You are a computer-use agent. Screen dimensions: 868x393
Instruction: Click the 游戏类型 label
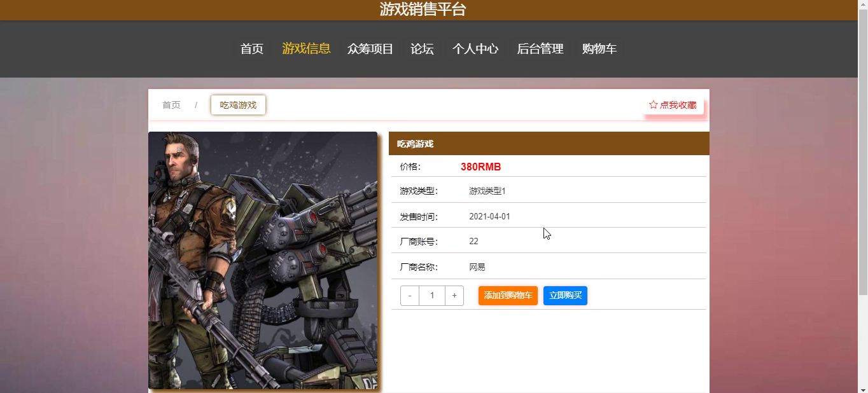[x=419, y=191]
